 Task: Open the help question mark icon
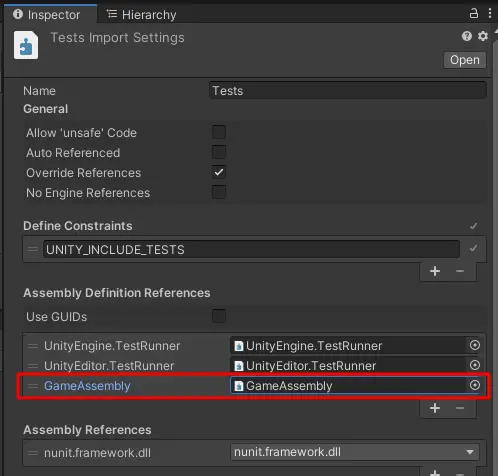tap(467, 36)
